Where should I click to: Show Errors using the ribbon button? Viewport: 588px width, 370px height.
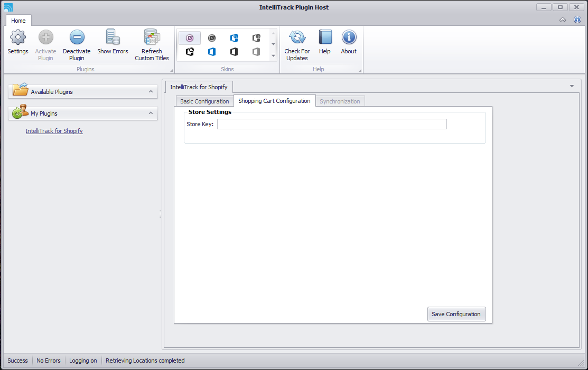click(113, 42)
